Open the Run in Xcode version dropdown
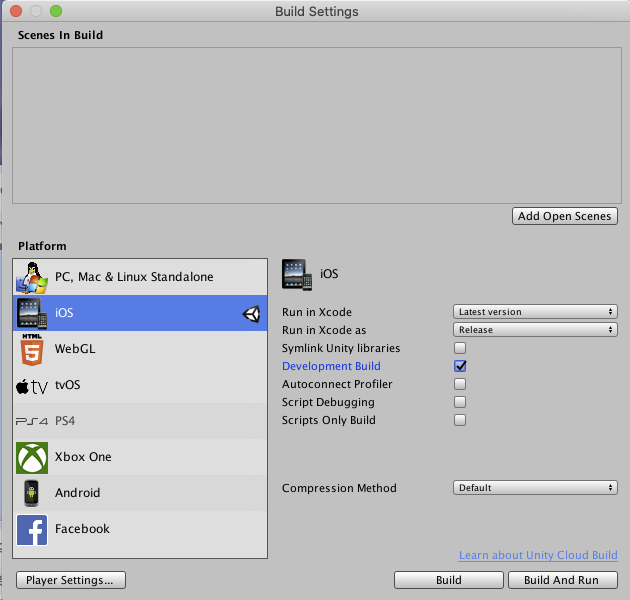The height and width of the screenshot is (600, 630). 535,312
